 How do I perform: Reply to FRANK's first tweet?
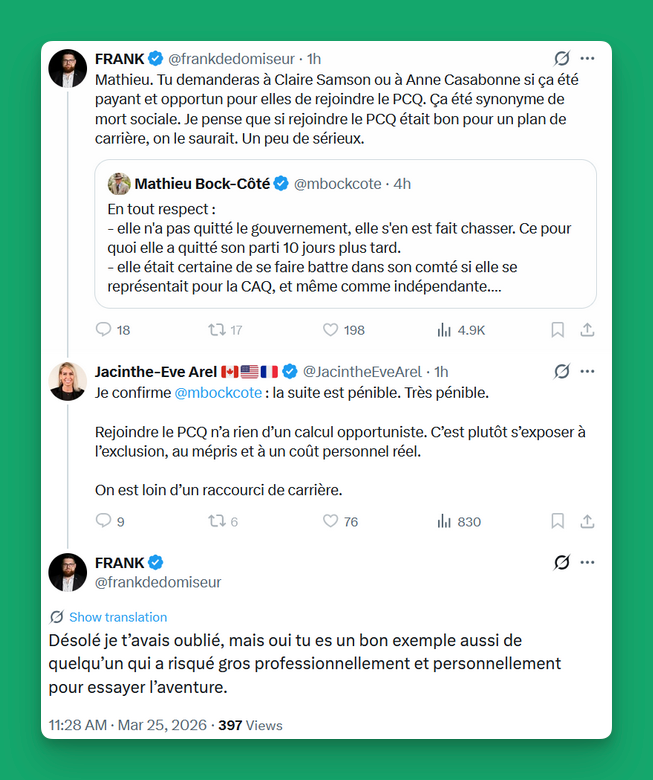(104, 329)
